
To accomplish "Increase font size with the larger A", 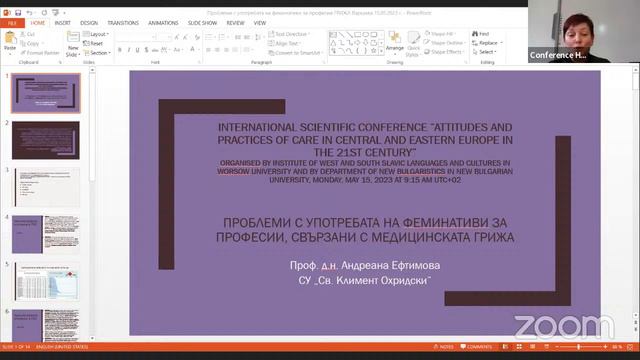I will 177,37.
